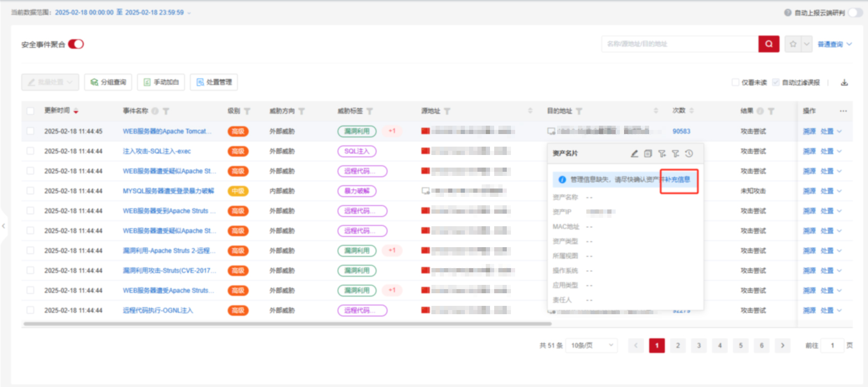The image size is (868, 387).
Task: Click the 分组查询 button
Action: click(x=108, y=82)
